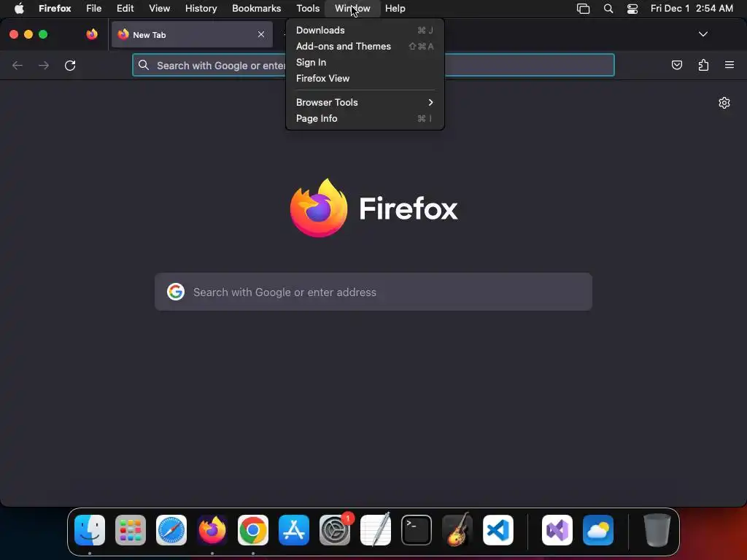This screenshot has height=560, width=747.
Task: Click the Tools menu bar item
Action: tap(308, 8)
